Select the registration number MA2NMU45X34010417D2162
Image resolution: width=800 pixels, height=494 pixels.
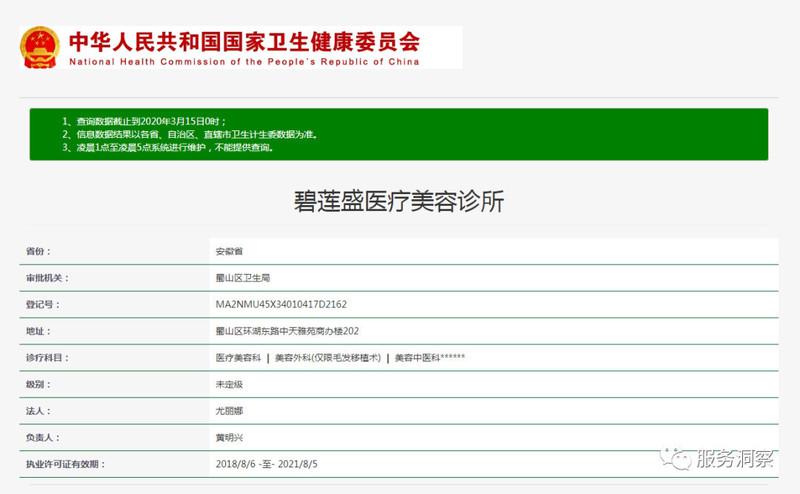click(x=281, y=304)
